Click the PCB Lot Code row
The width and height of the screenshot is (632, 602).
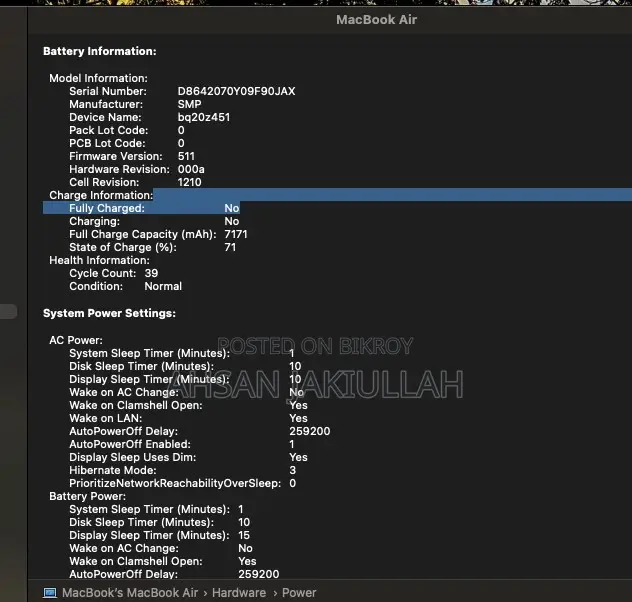(127, 143)
